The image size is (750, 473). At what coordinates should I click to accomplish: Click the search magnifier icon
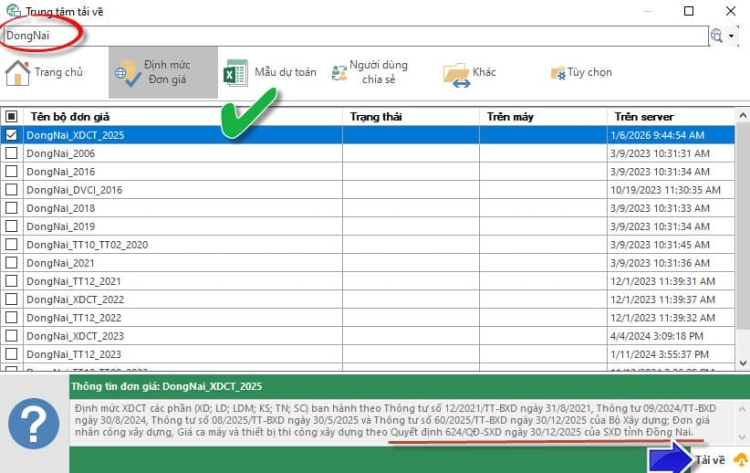pos(716,35)
